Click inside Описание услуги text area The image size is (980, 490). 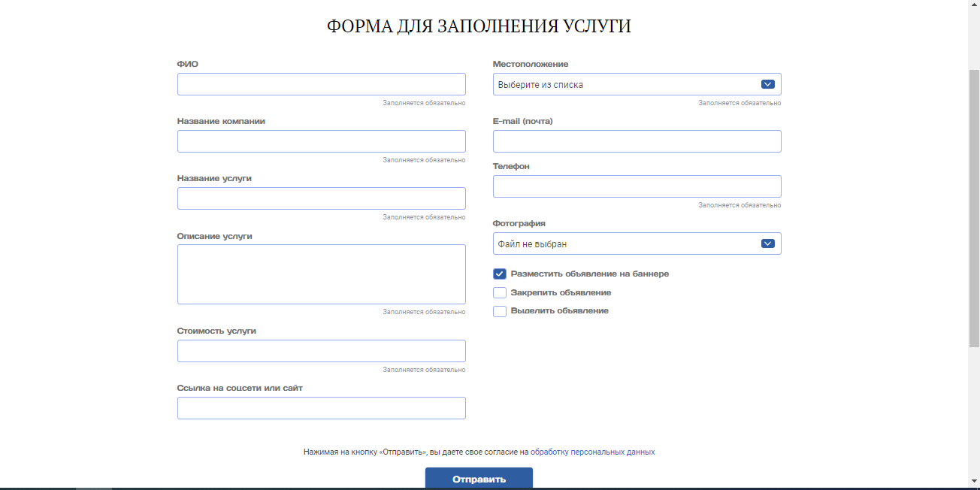[x=322, y=274]
